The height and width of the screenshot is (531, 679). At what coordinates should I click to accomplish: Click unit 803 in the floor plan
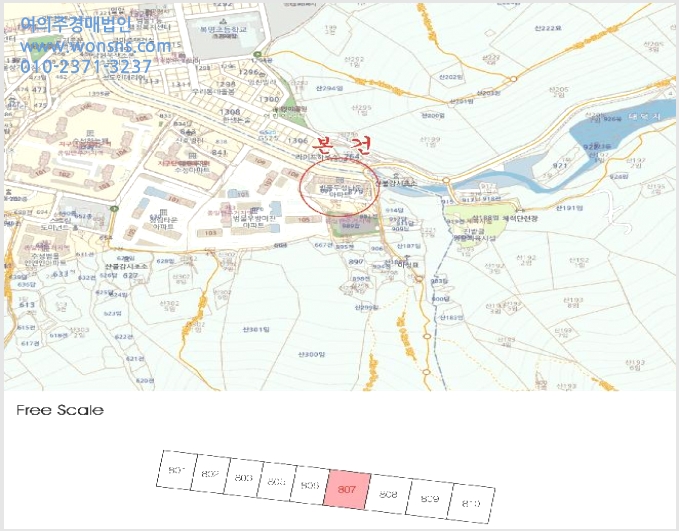tap(243, 478)
